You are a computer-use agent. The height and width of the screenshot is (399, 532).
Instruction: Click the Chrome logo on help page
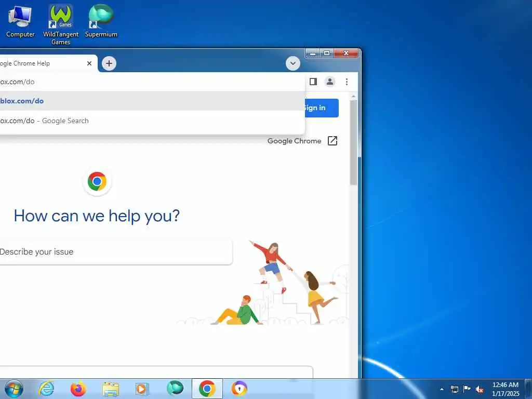(97, 181)
